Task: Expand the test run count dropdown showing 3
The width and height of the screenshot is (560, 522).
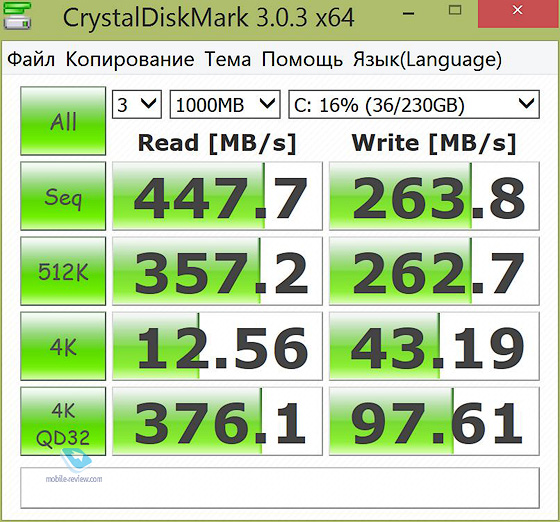Action: click(x=137, y=104)
